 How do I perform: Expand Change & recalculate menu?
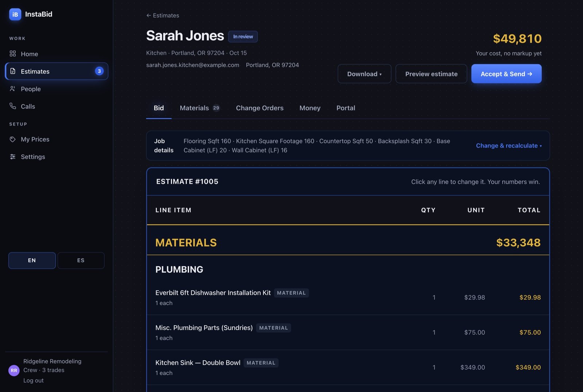tap(509, 146)
